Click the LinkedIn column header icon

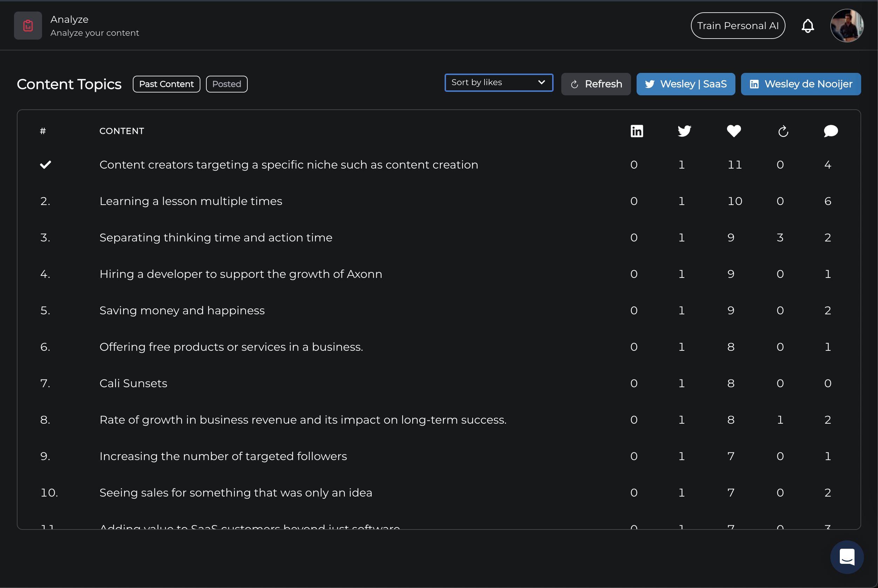[637, 131]
